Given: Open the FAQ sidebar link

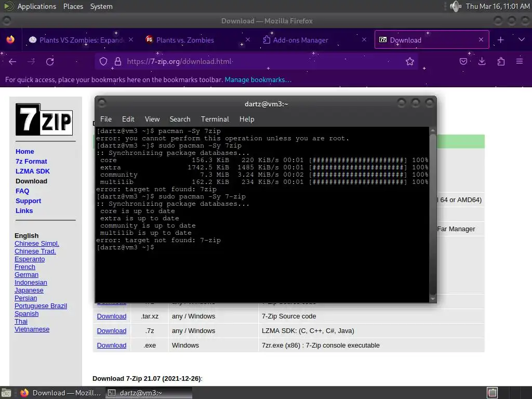Looking at the screenshot, I should coord(22,191).
